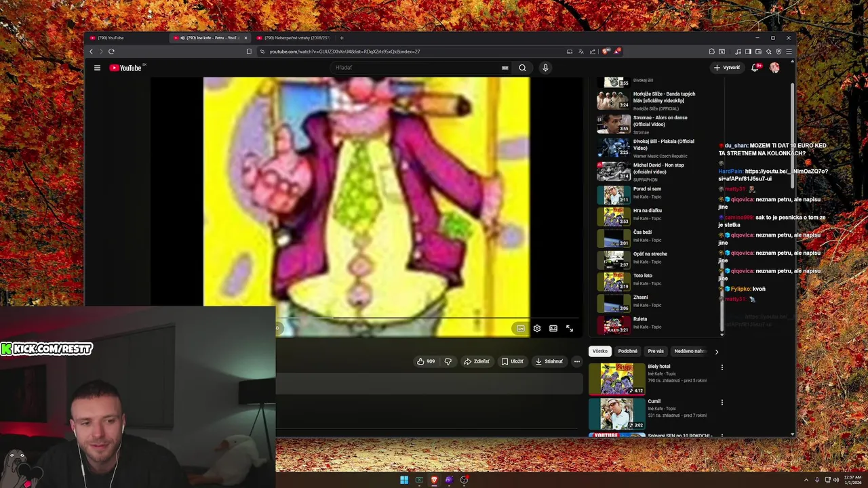Dislike the video
The width and height of the screenshot is (868, 488).
[448, 361]
